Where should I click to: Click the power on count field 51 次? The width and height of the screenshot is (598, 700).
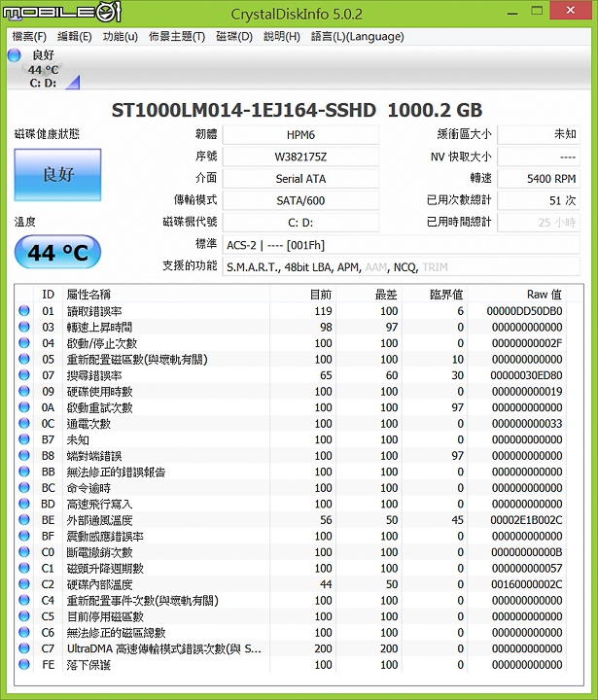(x=539, y=200)
